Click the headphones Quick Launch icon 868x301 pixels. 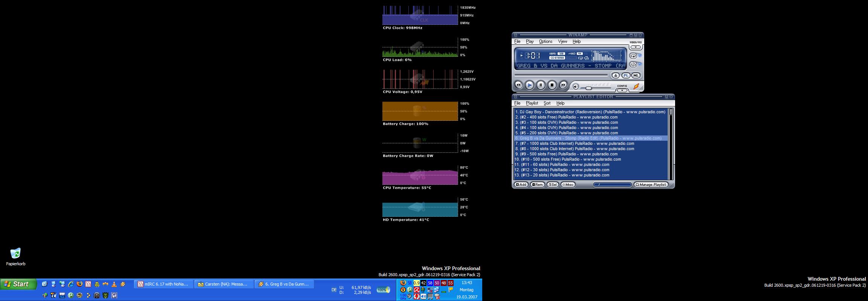[114, 295]
